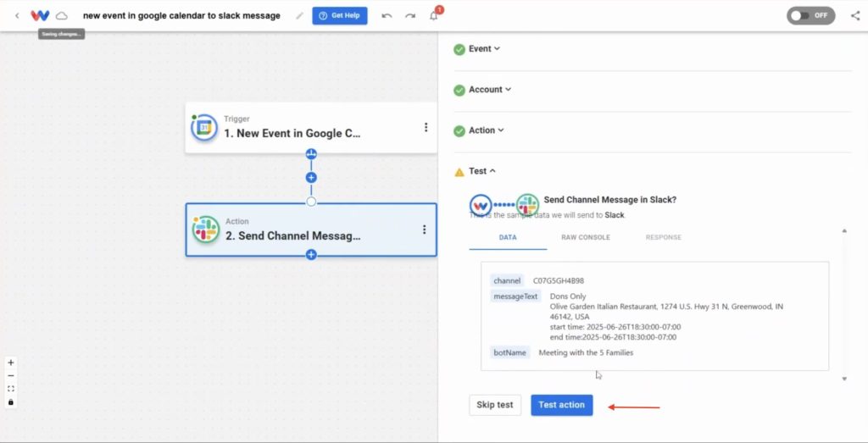Image resolution: width=868 pixels, height=443 pixels.
Task: Collapse the Test section
Action: pyautogui.click(x=482, y=171)
